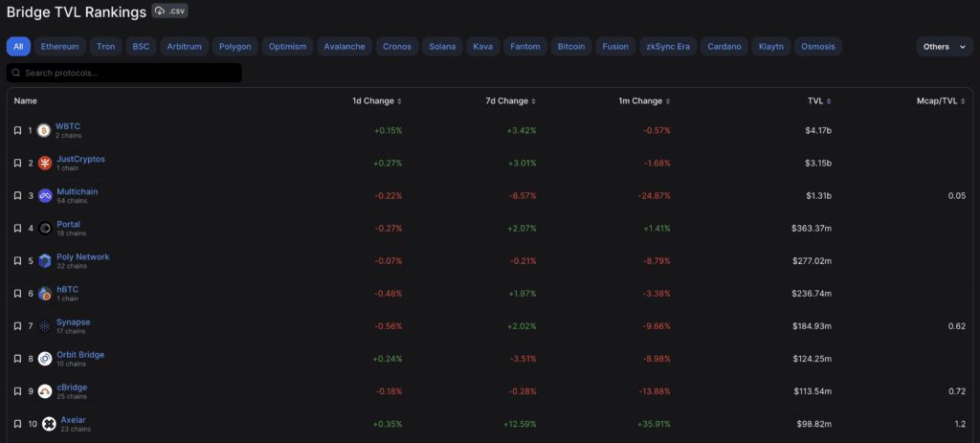
Task: Filter by Optimism chain
Action: pyautogui.click(x=287, y=47)
